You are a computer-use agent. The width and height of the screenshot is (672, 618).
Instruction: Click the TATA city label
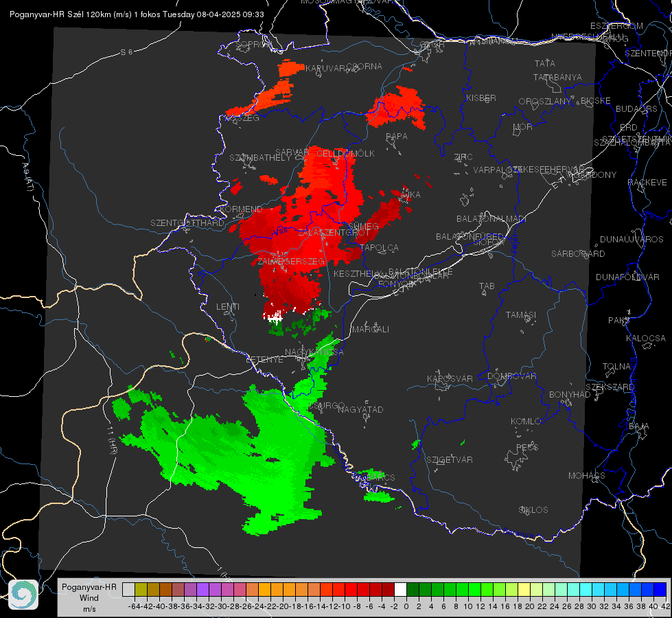(x=545, y=63)
